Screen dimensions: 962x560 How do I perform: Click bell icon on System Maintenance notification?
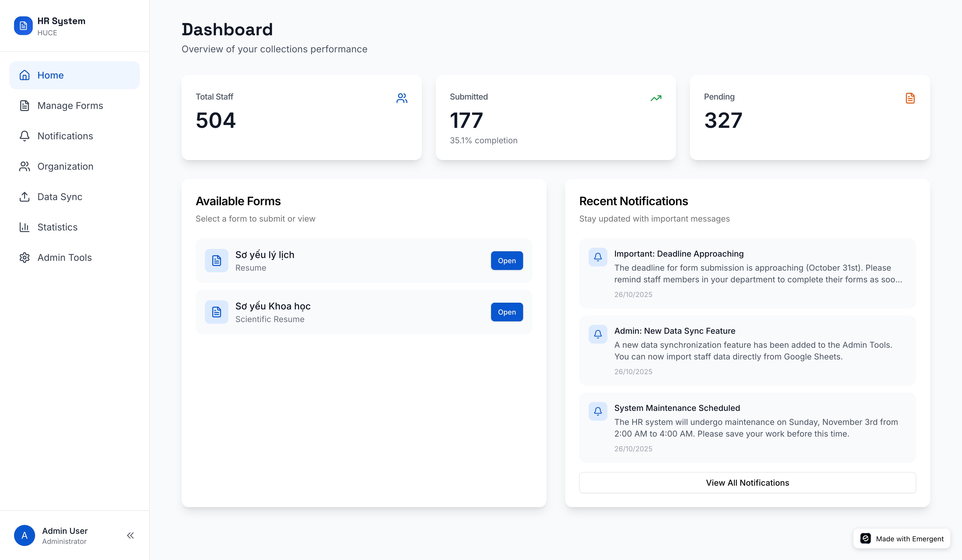(x=598, y=411)
